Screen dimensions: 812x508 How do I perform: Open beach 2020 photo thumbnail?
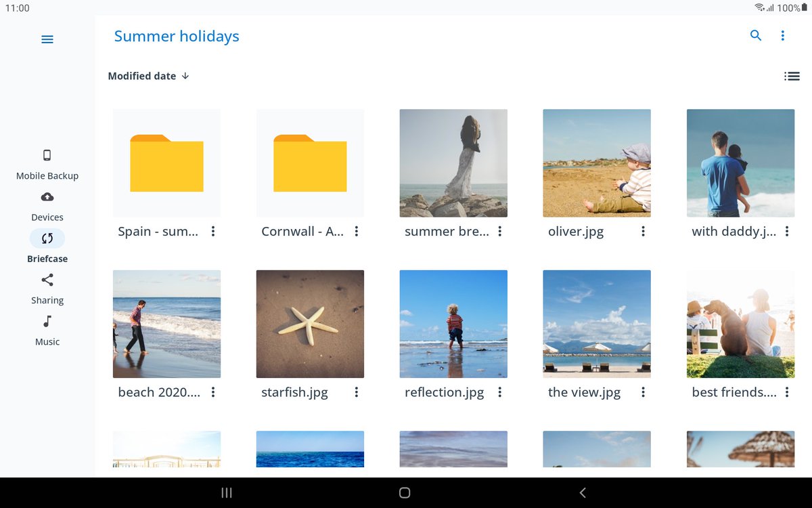[166, 324]
